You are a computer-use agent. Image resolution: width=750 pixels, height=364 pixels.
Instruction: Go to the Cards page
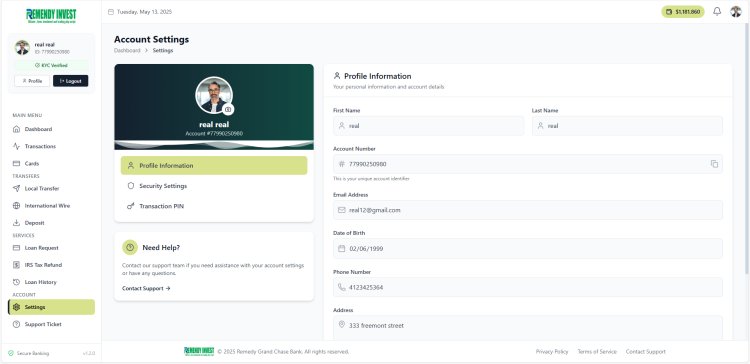51,164
